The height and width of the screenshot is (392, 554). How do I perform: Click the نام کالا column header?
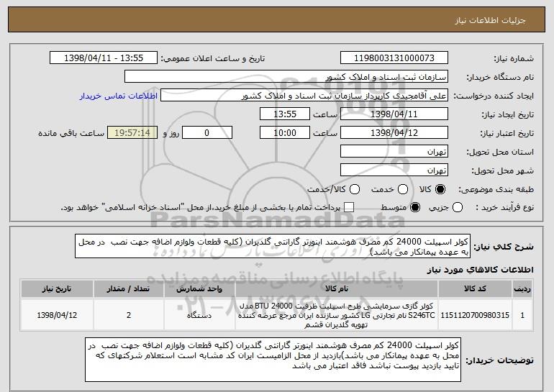pos(337,289)
